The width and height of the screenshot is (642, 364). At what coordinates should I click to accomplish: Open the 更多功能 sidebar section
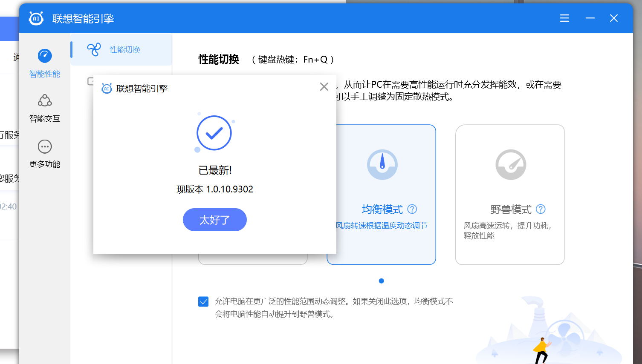tap(45, 154)
